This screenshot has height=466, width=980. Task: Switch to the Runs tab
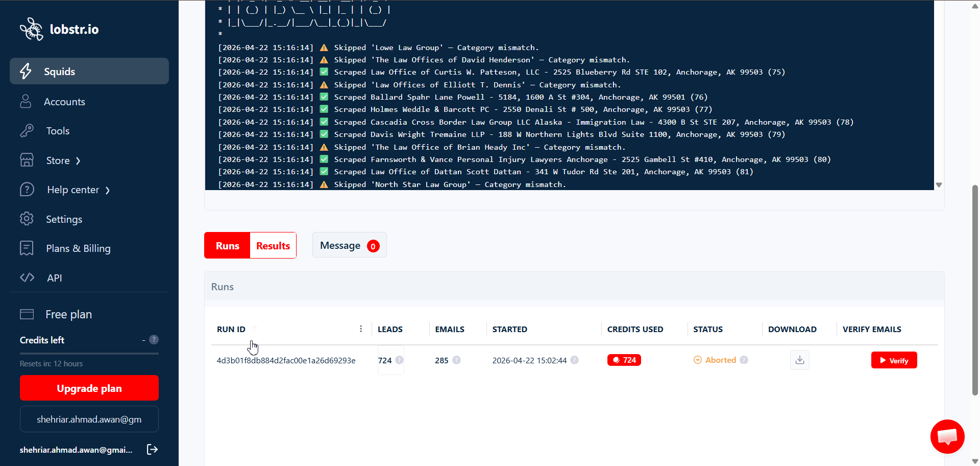(227, 246)
